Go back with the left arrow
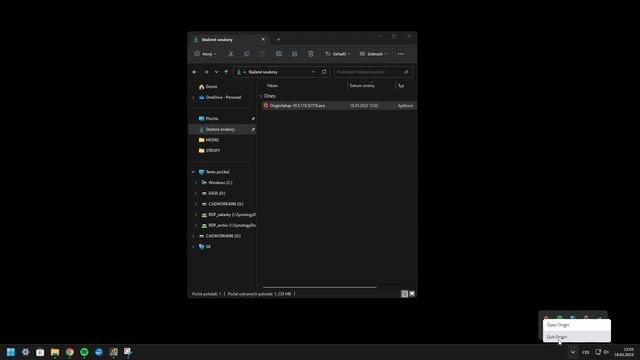Viewport: 640px width, 360px height. pyautogui.click(x=195, y=72)
